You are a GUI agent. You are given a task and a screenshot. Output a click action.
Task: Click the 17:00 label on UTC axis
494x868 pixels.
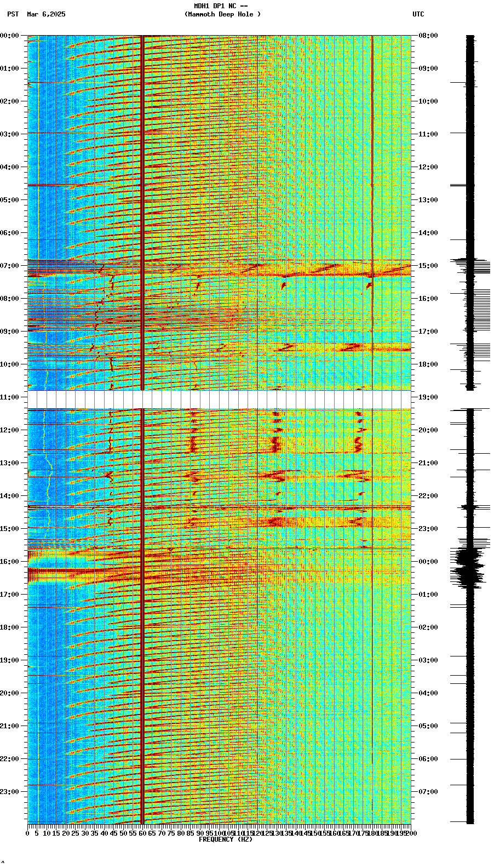tap(428, 332)
